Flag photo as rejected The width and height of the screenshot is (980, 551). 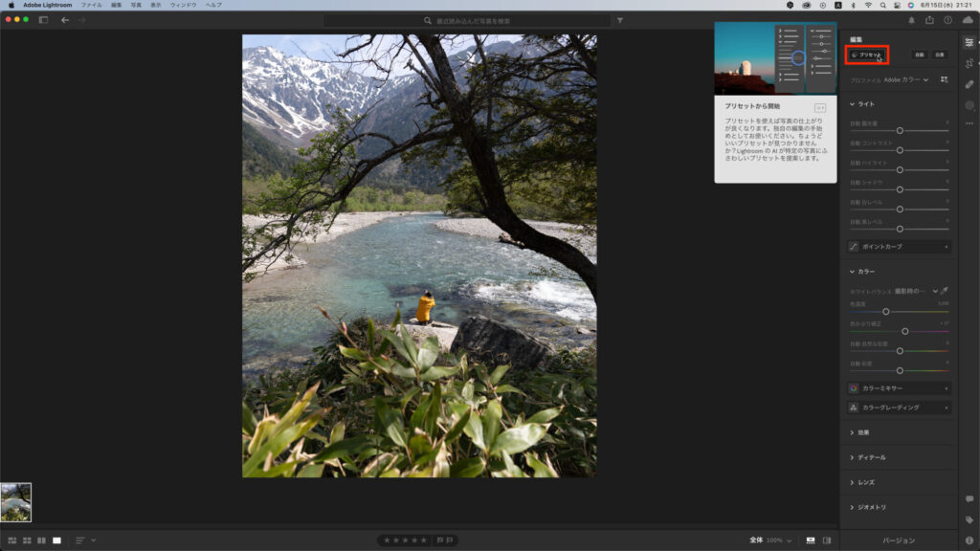tap(450, 540)
